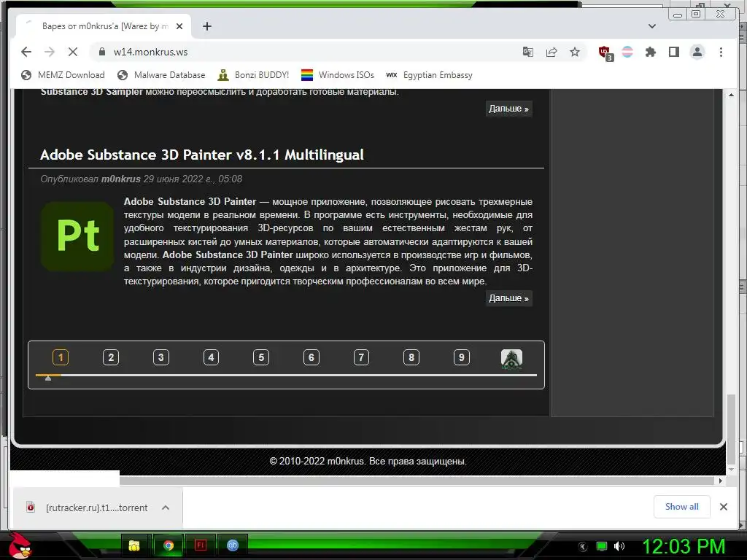Open Malware Database bookmark
747x560 pixels.
click(161, 75)
